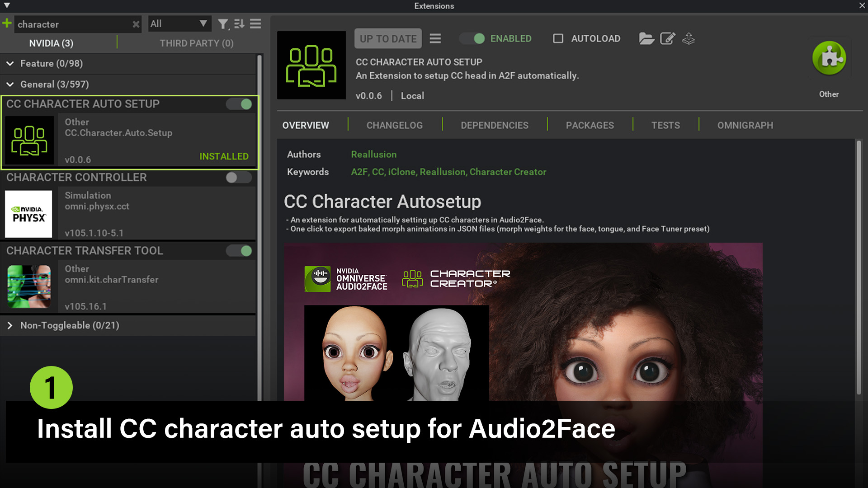Image resolution: width=868 pixels, height=488 pixels.
Task: Click the sort order icon in the toolbar
Action: pos(239,24)
